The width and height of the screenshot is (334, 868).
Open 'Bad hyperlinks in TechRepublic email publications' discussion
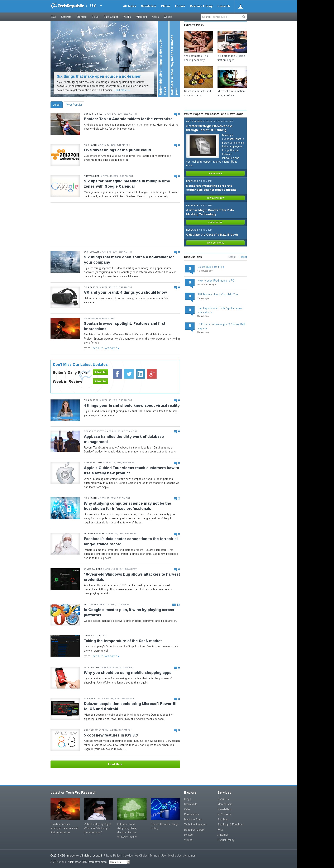220,310
